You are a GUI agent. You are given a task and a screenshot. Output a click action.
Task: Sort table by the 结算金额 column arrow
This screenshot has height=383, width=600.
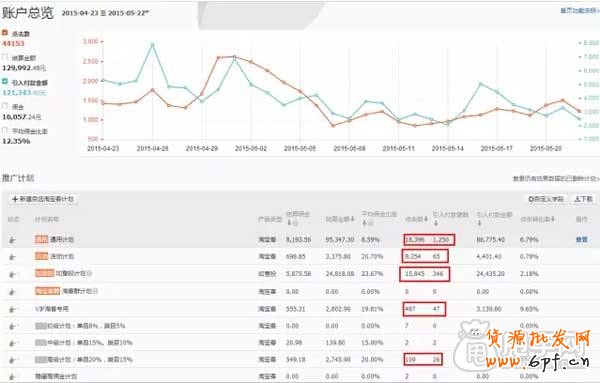352,219
